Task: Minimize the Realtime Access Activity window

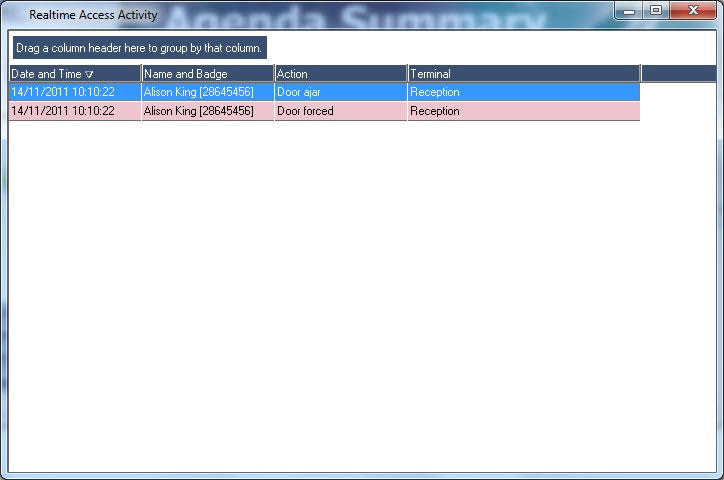Action: pos(629,11)
